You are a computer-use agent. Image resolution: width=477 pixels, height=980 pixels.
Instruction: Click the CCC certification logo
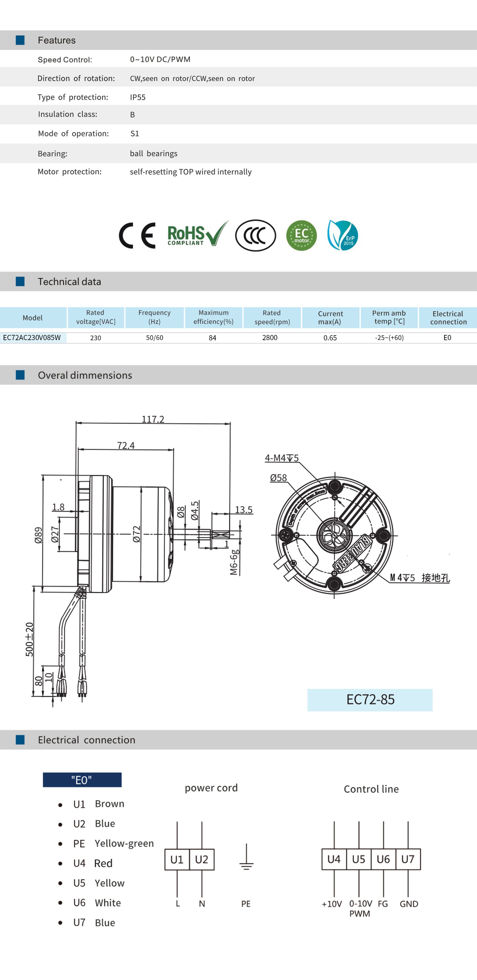click(x=256, y=235)
